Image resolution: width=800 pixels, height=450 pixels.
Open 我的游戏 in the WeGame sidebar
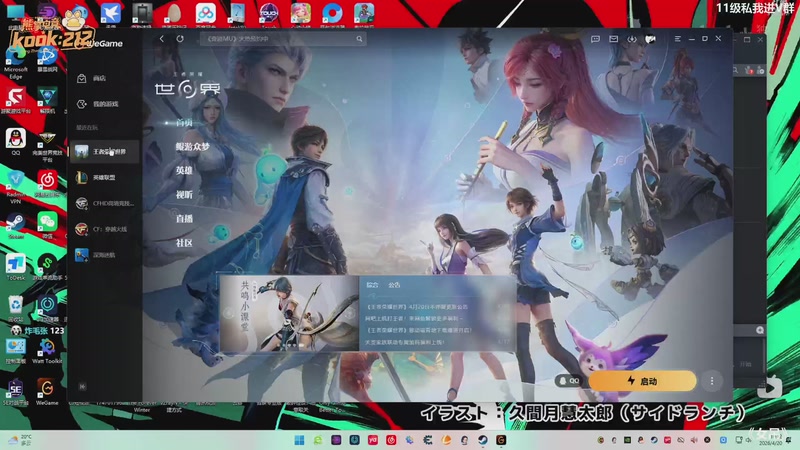point(104,104)
